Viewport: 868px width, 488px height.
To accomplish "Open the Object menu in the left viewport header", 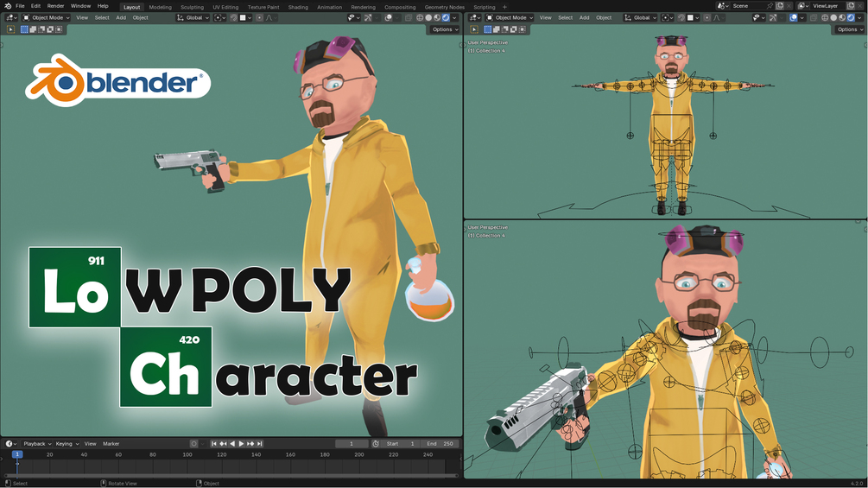I will [x=140, y=17].
